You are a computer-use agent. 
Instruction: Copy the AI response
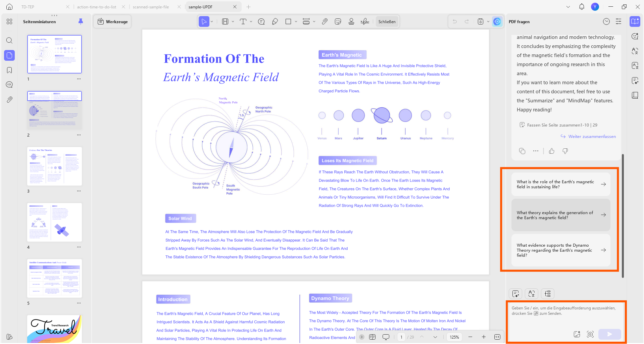click(x=522, y=151)
